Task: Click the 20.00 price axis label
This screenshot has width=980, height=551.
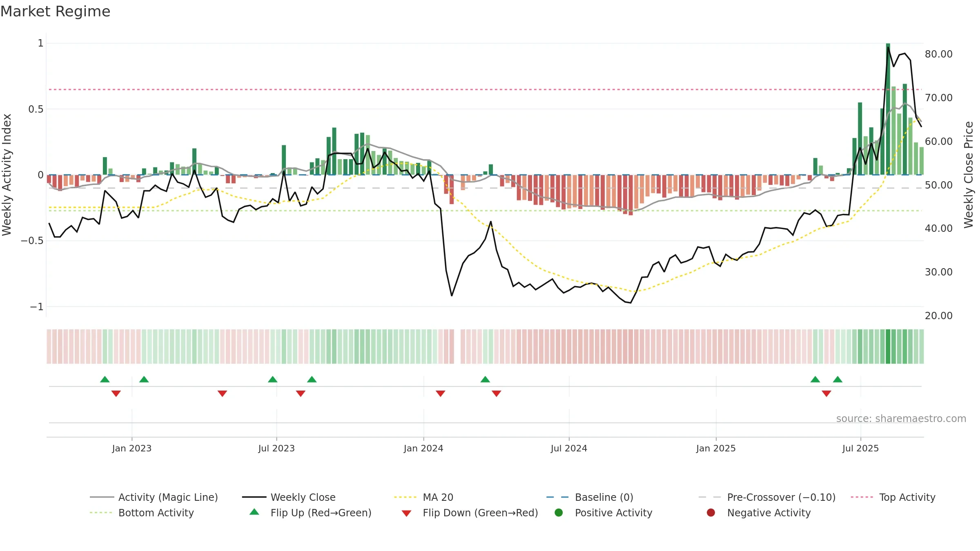Action: pyautogui.click(x=939, y=316)
